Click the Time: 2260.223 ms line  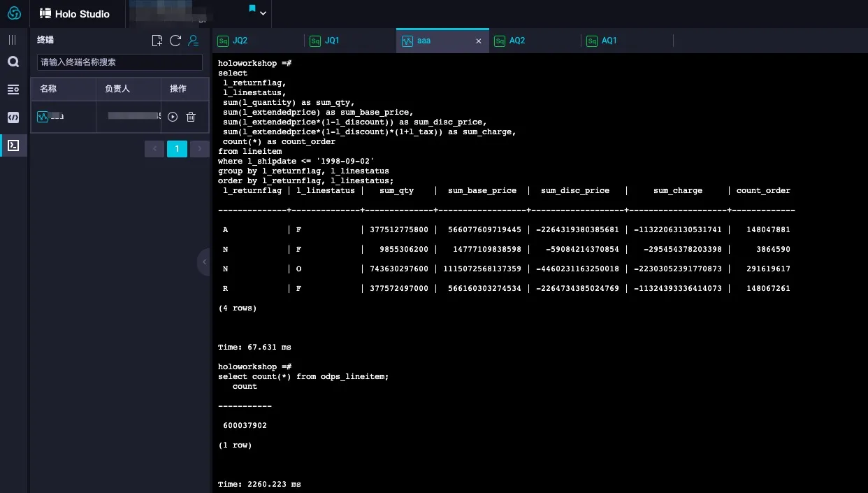coord(259,484)
